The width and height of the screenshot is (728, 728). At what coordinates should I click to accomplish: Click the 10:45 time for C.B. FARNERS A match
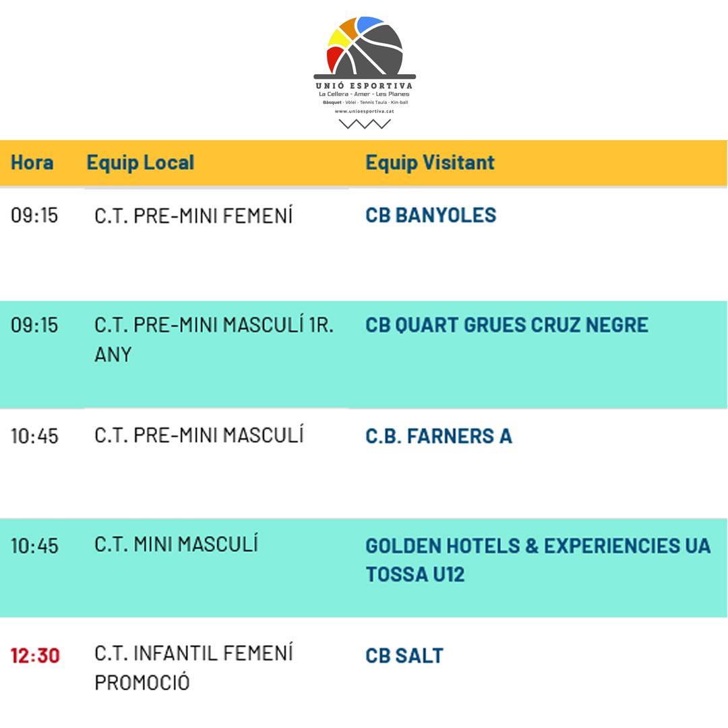tap(34, 436)
